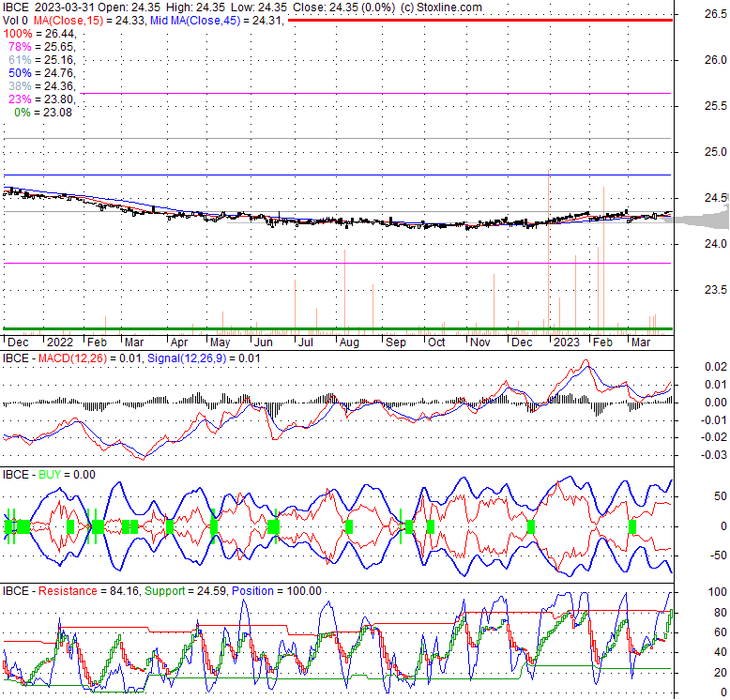The image size is (730, 700).
Task: Click the Aug month label on time axis
Action: (349, 342)
